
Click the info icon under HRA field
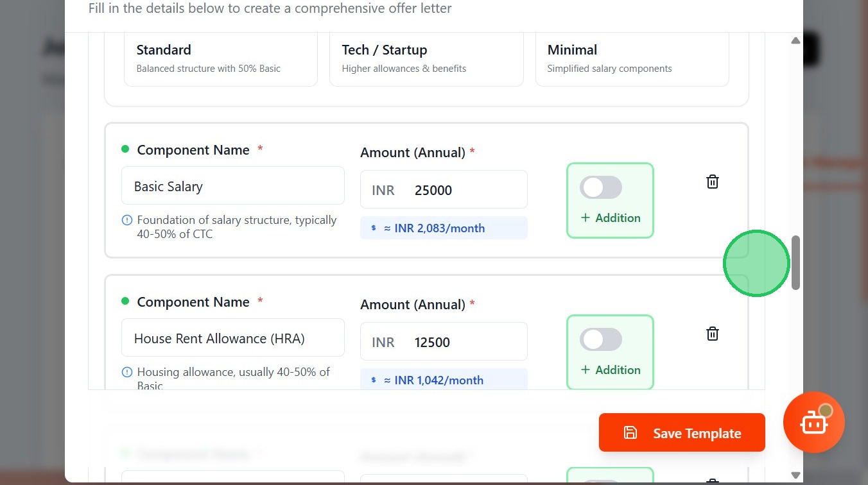[127, 372]
